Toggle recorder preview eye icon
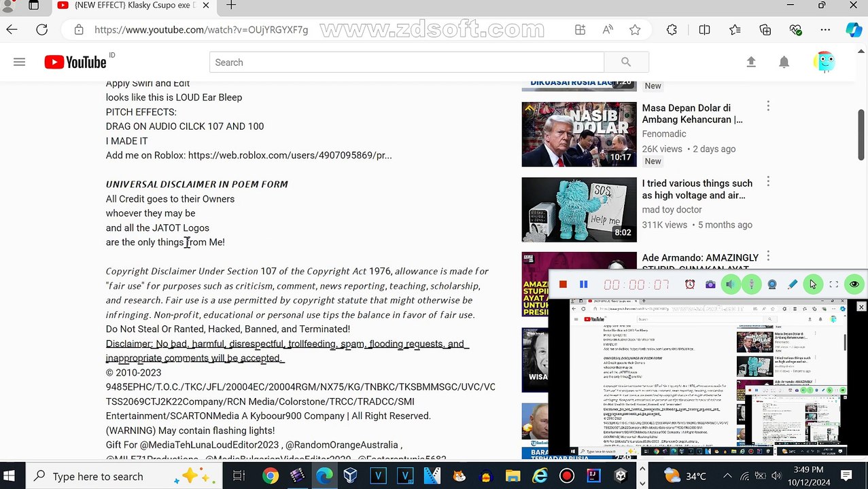The height and width of the screenshot is (489, 868). pos(854,285)
